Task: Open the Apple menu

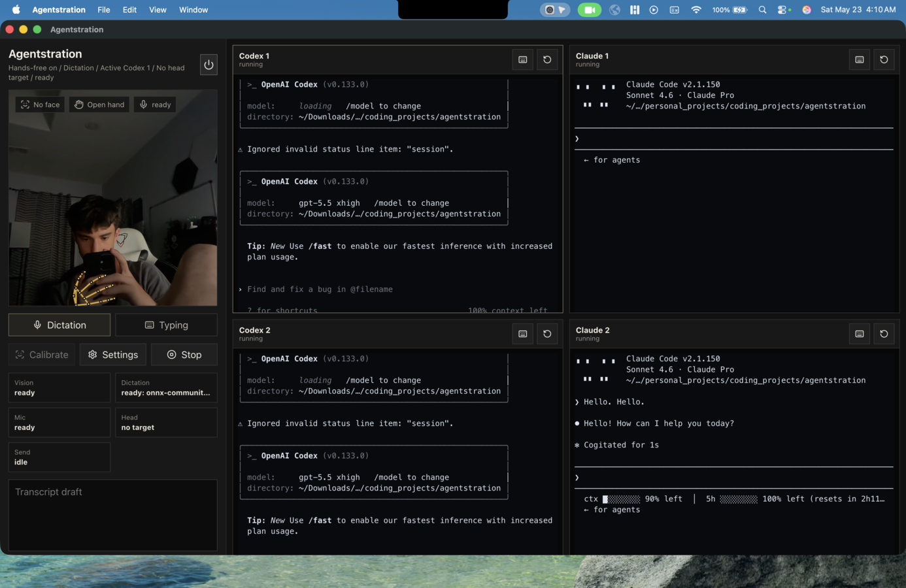Action: coord(16,10)
